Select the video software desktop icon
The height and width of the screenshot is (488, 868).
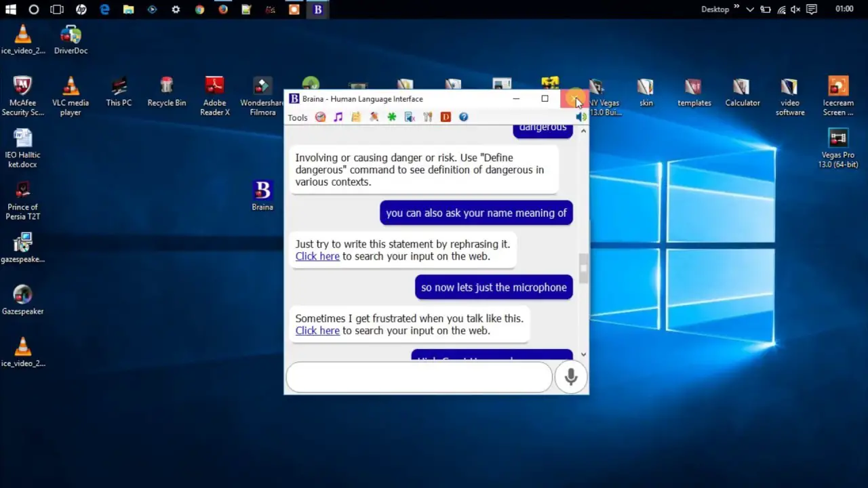click(x=790, y=96)
